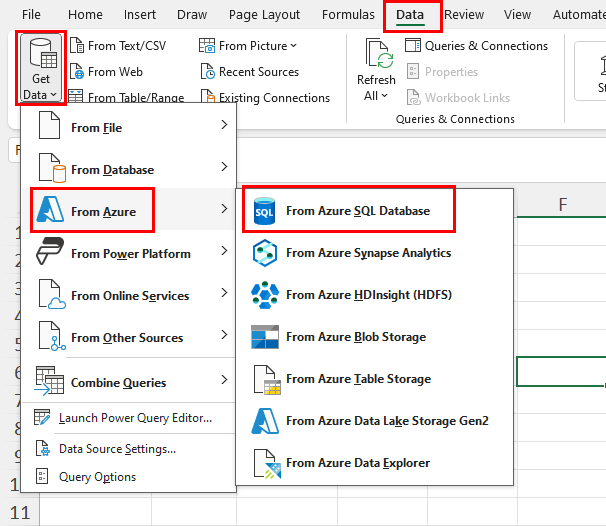Click the Existing Connections icon
Screen dimensions: 606x526
pyautogui.click(x=208, y=96)
